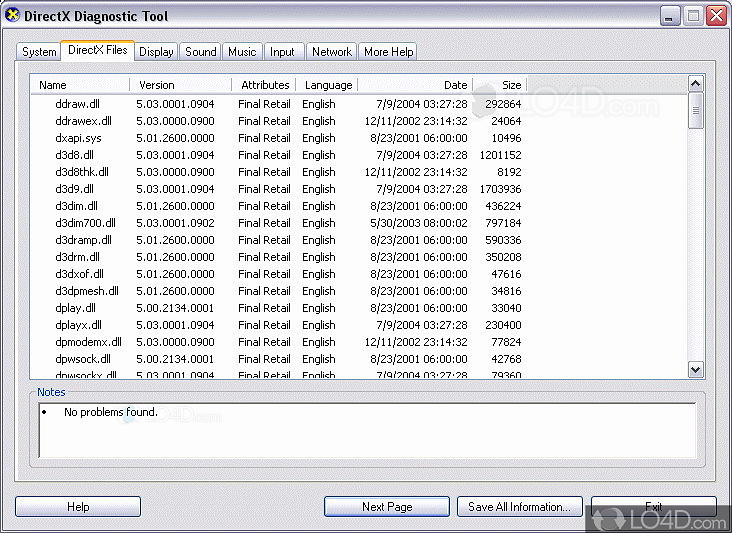
Task: Click the Exit button
Action: [654, 507]
